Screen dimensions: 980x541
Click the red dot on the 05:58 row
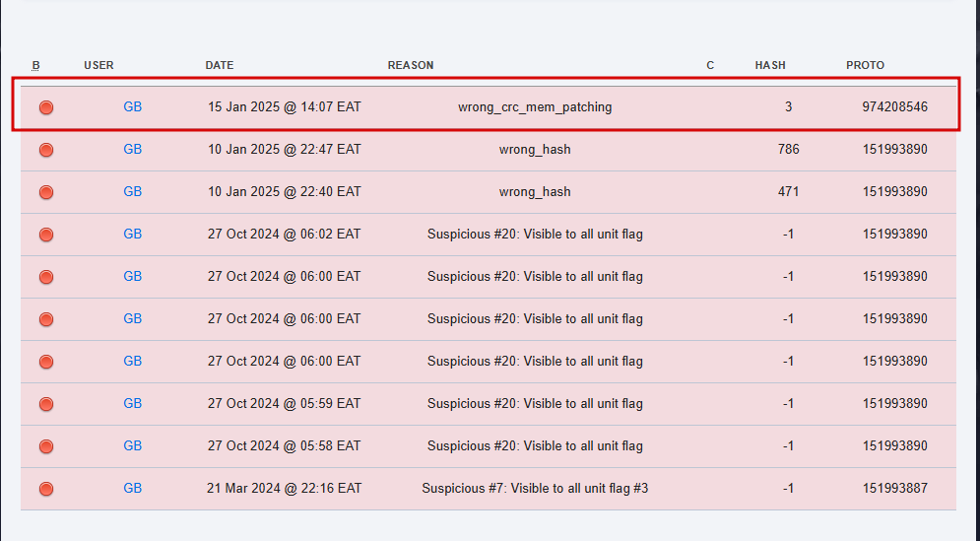46,446
